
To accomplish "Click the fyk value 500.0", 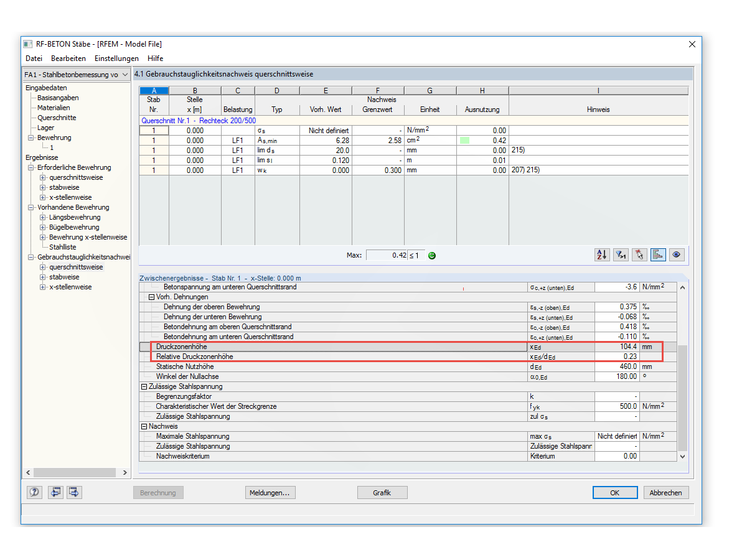I will (x=617, y=406).
